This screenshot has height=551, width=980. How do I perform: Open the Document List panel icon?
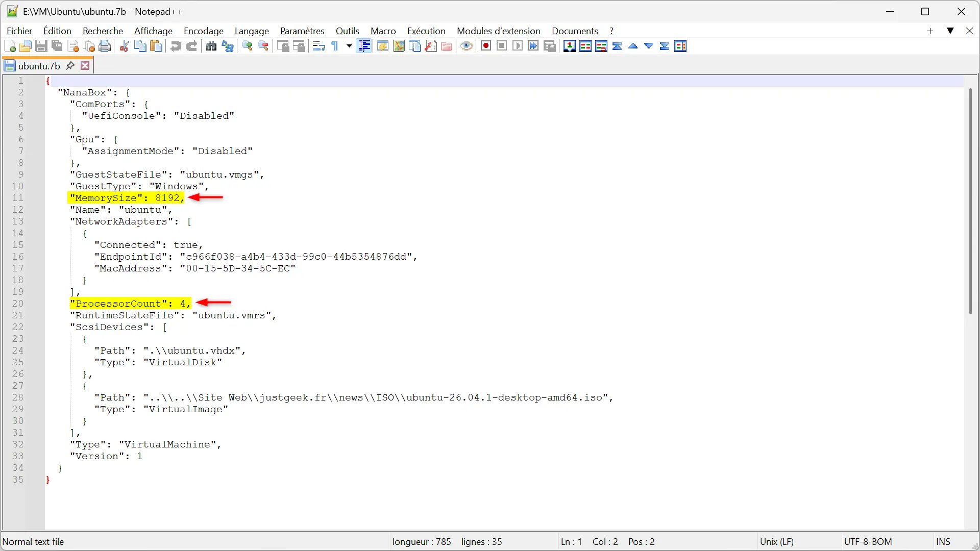point(415,46)
